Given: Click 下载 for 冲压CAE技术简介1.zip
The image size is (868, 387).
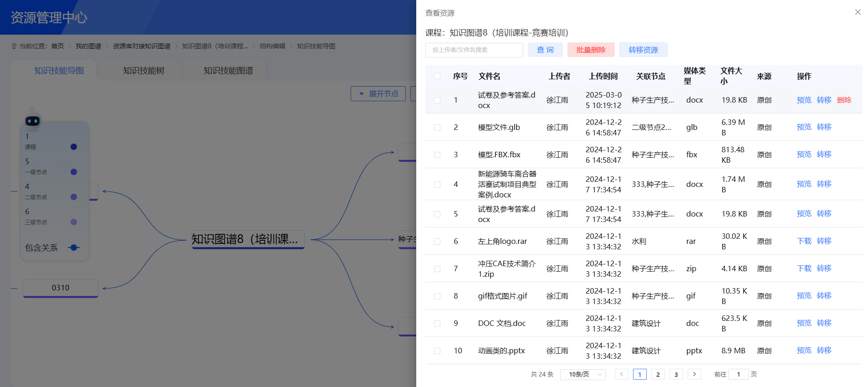Looking at the screenshot, I should [x=804, y=268].
